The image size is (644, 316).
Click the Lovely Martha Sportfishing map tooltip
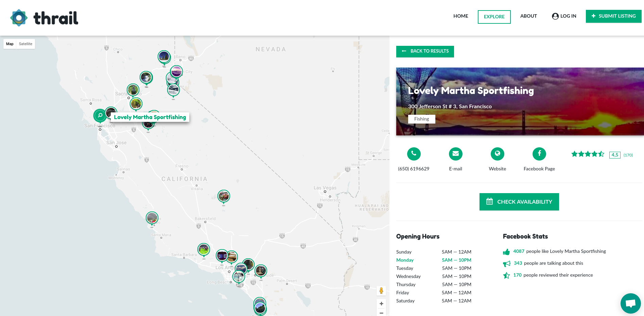[x=150, y=117]
